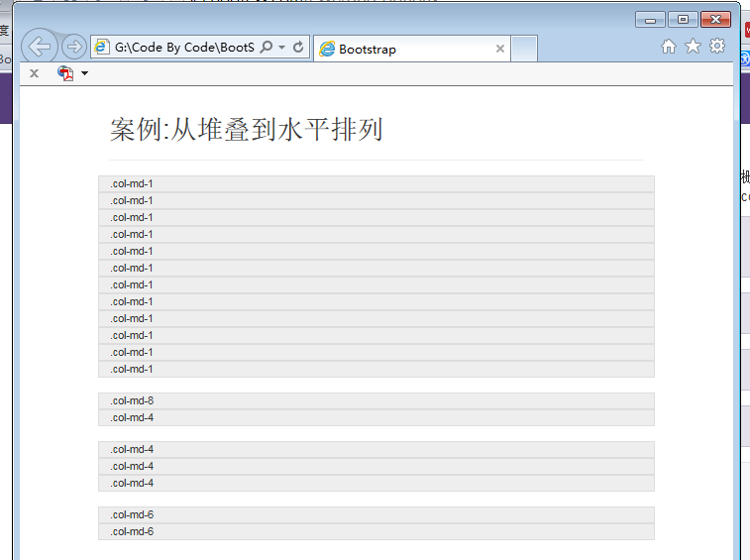
Task: Open a new blank tab
Action: pyautogui.click(x=524, y=49)
